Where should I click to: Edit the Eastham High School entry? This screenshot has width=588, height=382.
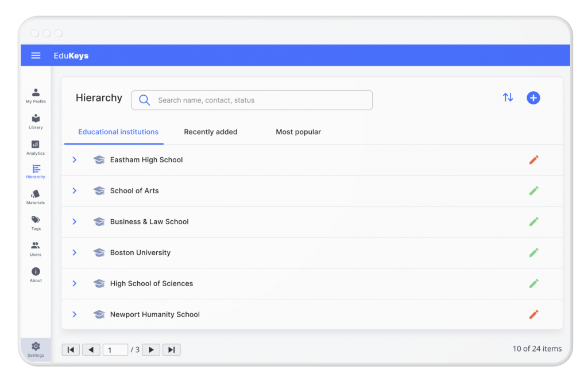tap(533, 159)
